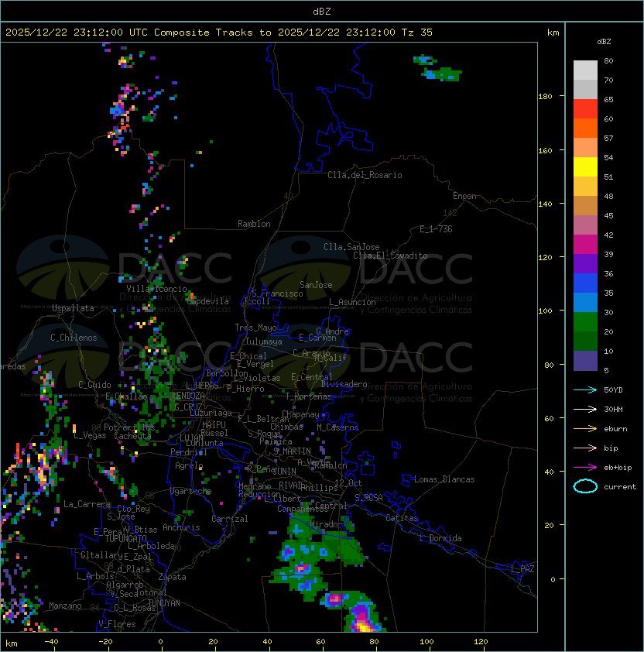Viewport: 644px width, 652px height.
Task: Click the yellow eburn arrow in legend
Action: [585, 429]
